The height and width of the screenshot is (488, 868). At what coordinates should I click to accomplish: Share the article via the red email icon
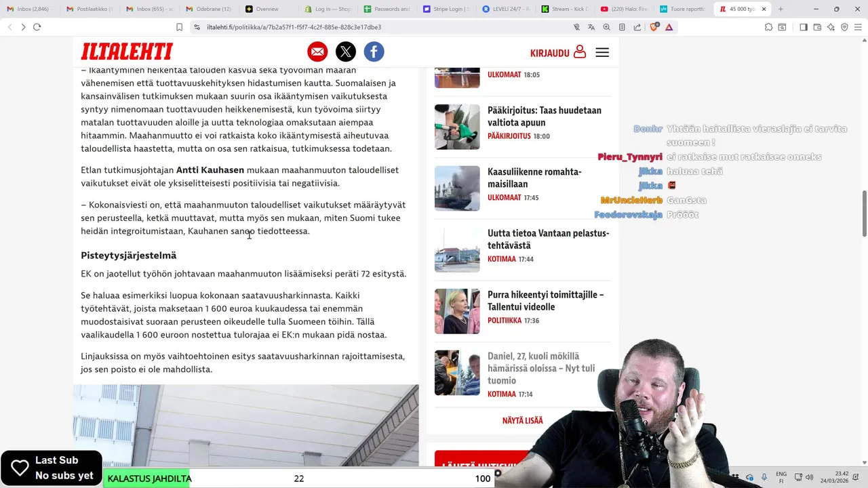(x=317, y=52)
